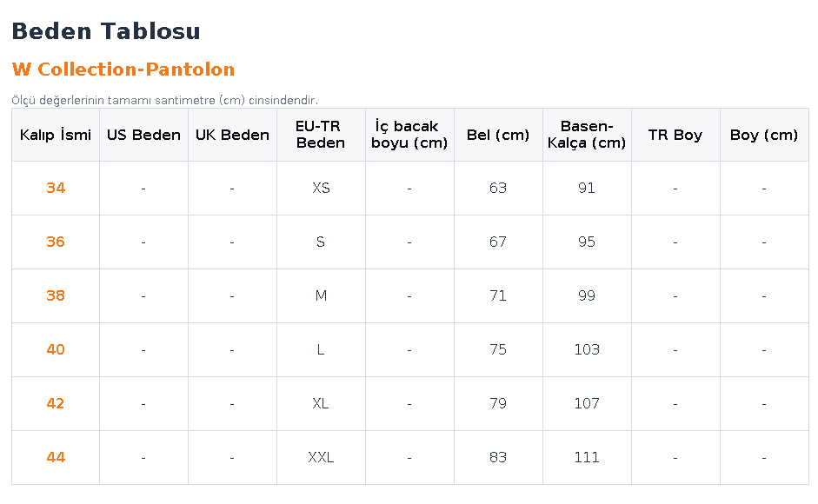
Task: Select the Bel (cm) column header
Action: (498, 136)
